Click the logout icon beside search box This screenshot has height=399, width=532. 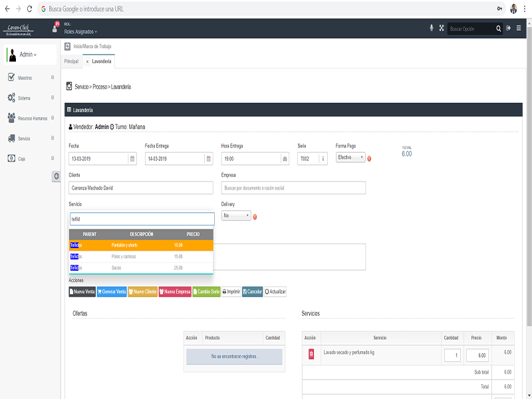(x=508, y=28)
